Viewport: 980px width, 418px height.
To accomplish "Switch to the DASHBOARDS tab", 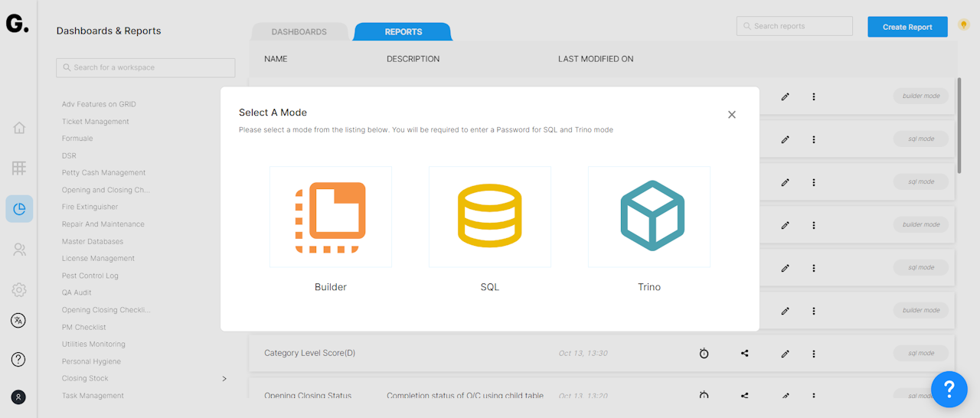I will coord(299,32).
